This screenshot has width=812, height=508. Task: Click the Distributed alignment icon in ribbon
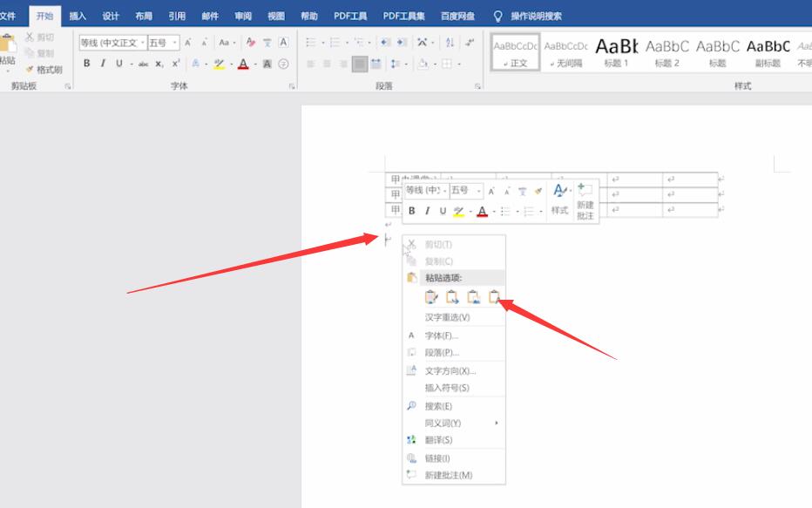click(x=376, y=64)
